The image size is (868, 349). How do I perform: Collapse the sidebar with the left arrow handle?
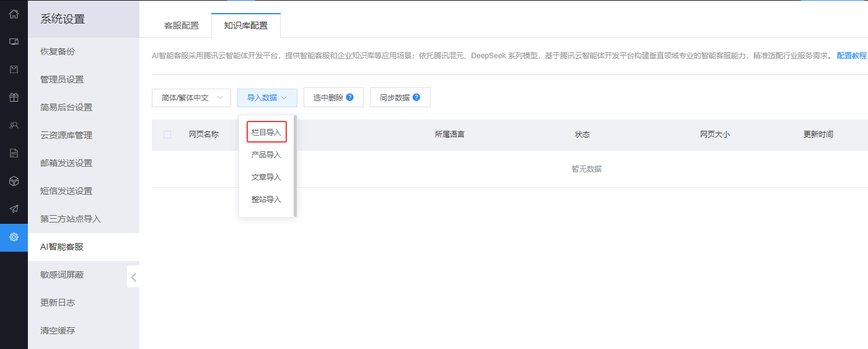point(133,276)
